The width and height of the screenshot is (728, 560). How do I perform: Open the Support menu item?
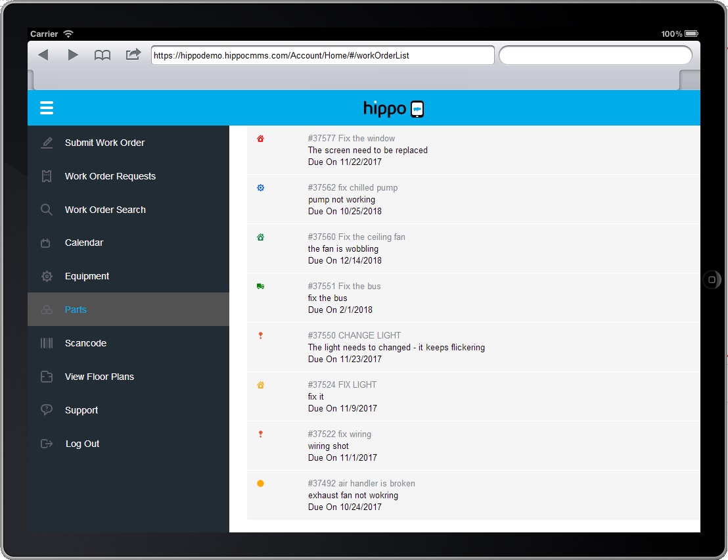128,410
